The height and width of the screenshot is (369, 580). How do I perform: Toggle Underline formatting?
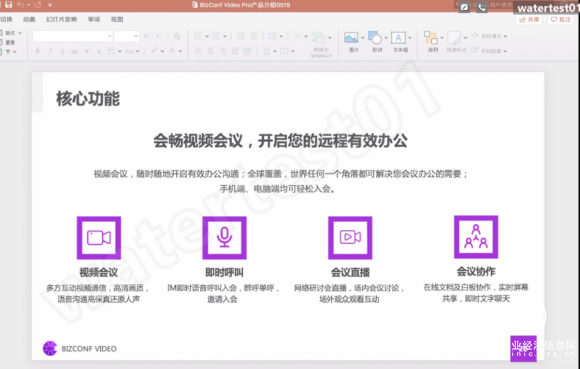[62, 51]
